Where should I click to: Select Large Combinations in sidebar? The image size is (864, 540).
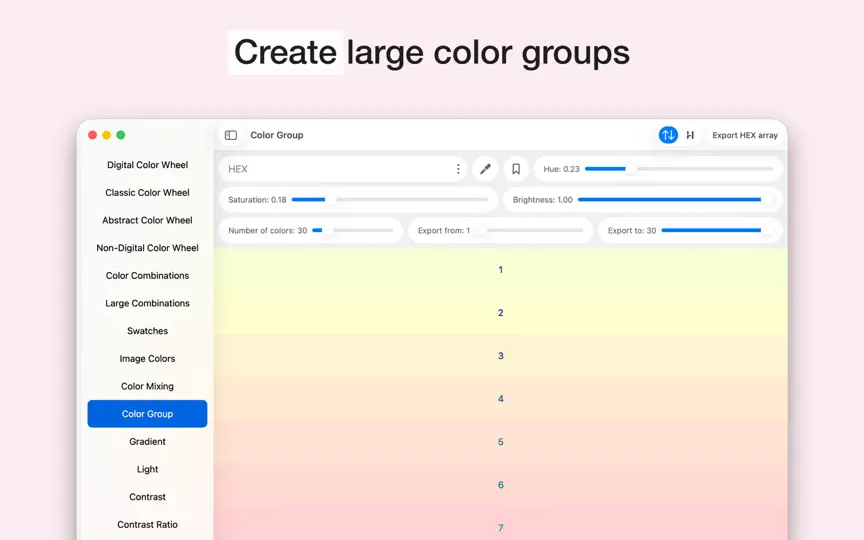coord(147,303)
